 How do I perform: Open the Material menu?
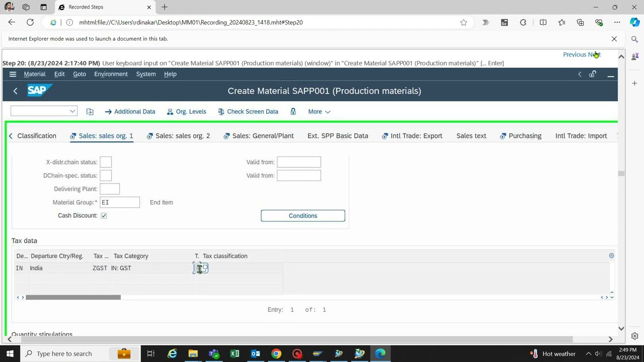35,74
